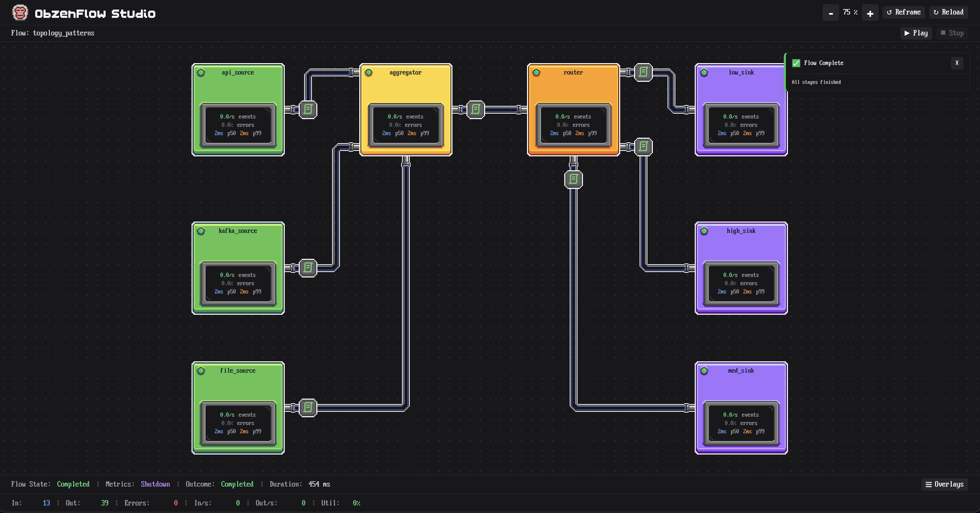Click the edge document icon after kafka_source
The width and height of the screenshot is (980, 513).
[308, 268]
